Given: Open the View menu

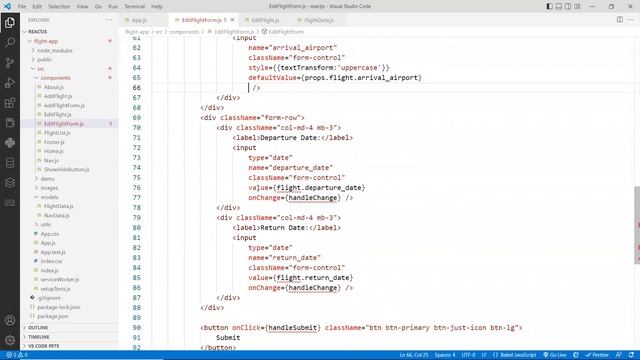Looking at the screenshot, I should point(82,7).
